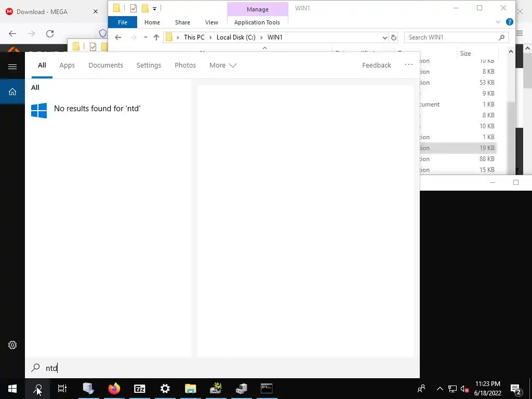532x399 pixels.
Task: Click the Feedback link in search panel
Action: coord(376,65)
